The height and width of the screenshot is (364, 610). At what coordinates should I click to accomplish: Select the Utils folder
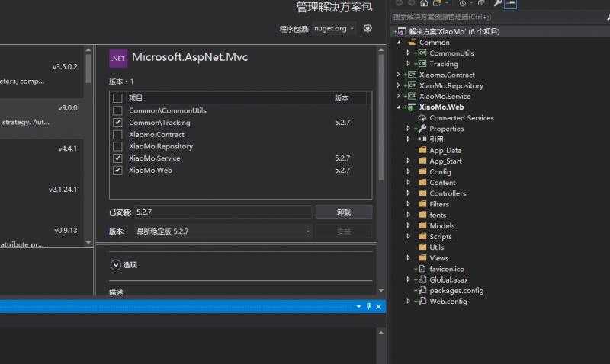[x=436, y=247]
